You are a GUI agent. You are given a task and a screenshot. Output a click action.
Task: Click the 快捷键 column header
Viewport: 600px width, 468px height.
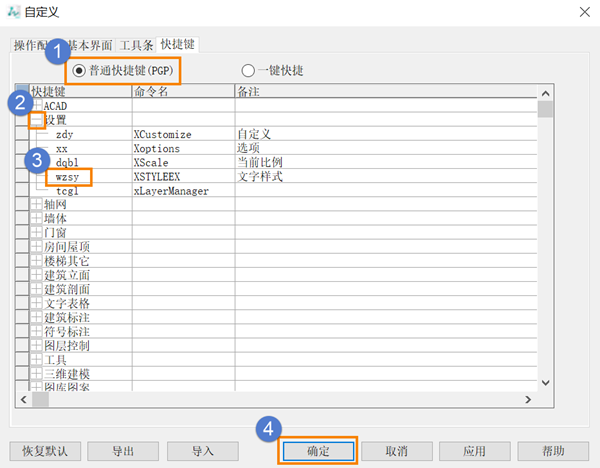[81, 91]
